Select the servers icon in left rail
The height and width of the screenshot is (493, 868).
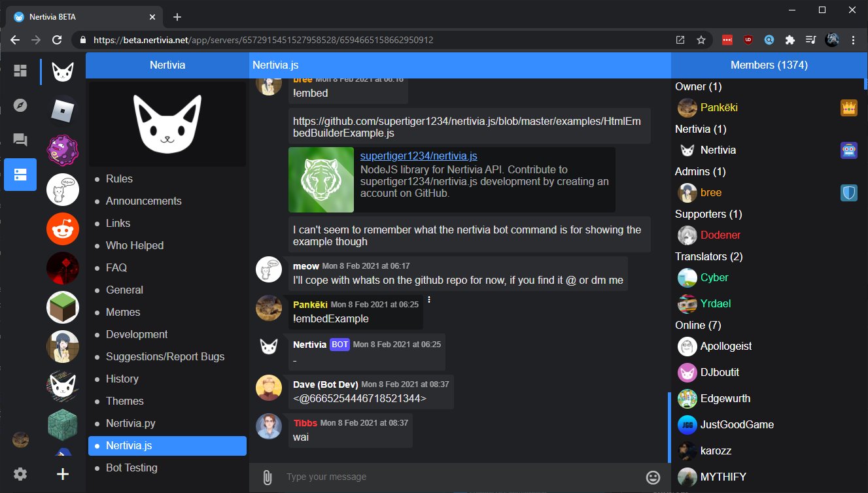point(20,175)
